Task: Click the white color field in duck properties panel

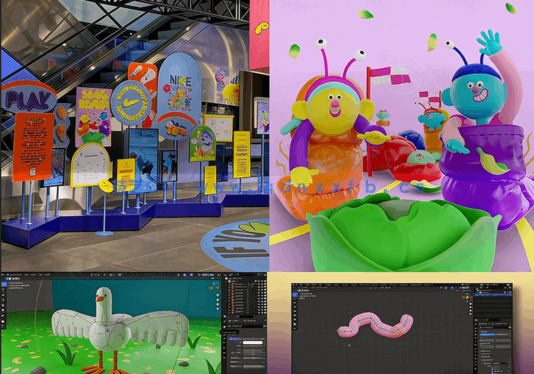Action: pyautogui.click(x=253, y=343)
